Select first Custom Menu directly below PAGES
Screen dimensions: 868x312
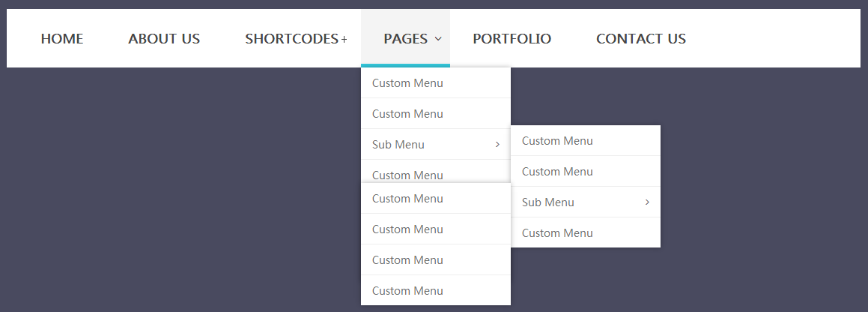[x=407, y=83]
